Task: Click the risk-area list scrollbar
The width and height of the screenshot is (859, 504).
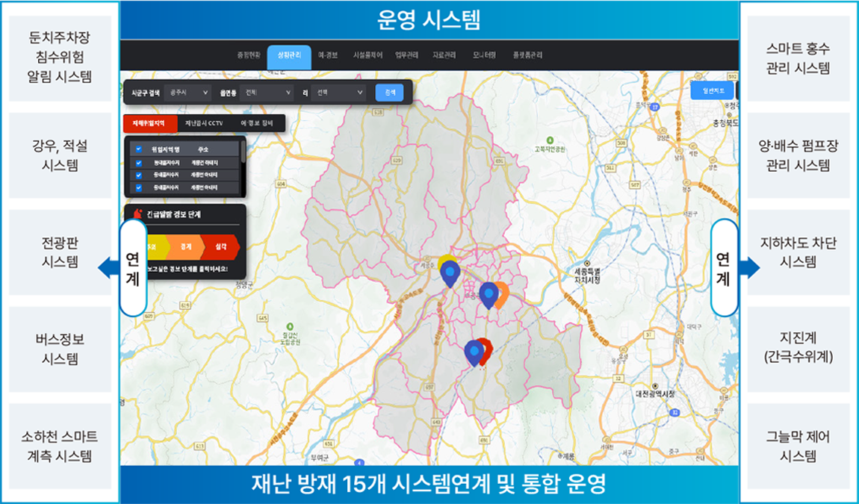Action: point(244,152)
